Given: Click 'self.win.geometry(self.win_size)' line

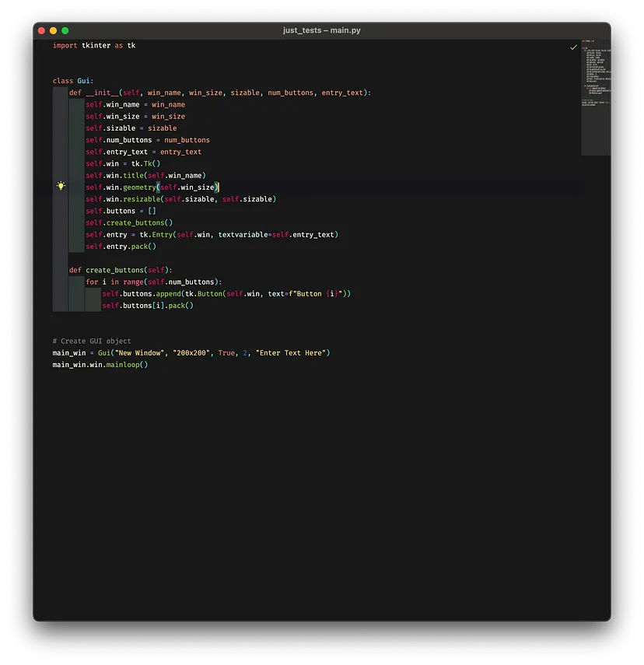Looking at the screenshot, I should point(152,187).
